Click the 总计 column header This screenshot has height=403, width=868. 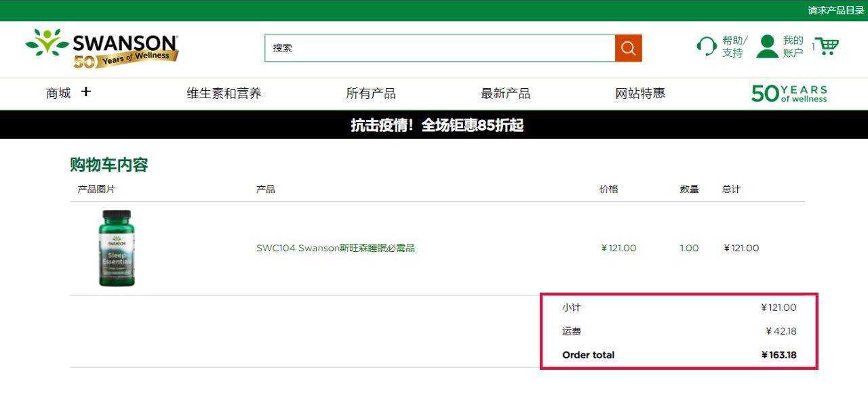pyautogui.click(x=731, y=189)
